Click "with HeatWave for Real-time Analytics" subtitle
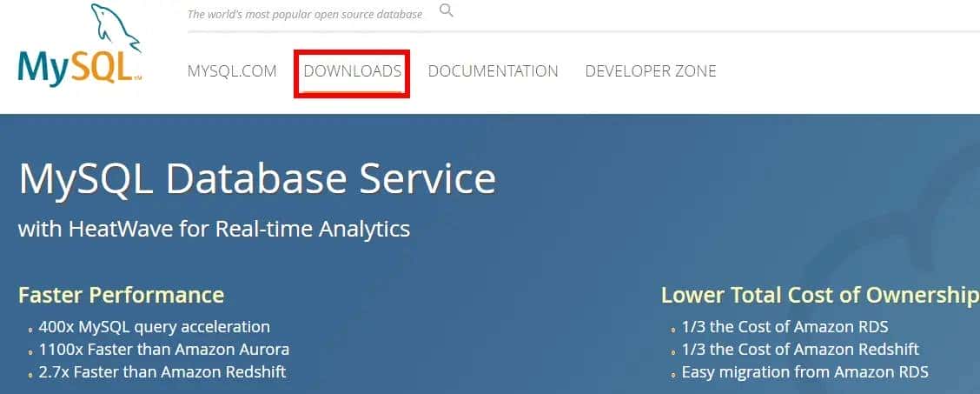The height and width of the screenshot is (394, 980). (215, 229)
